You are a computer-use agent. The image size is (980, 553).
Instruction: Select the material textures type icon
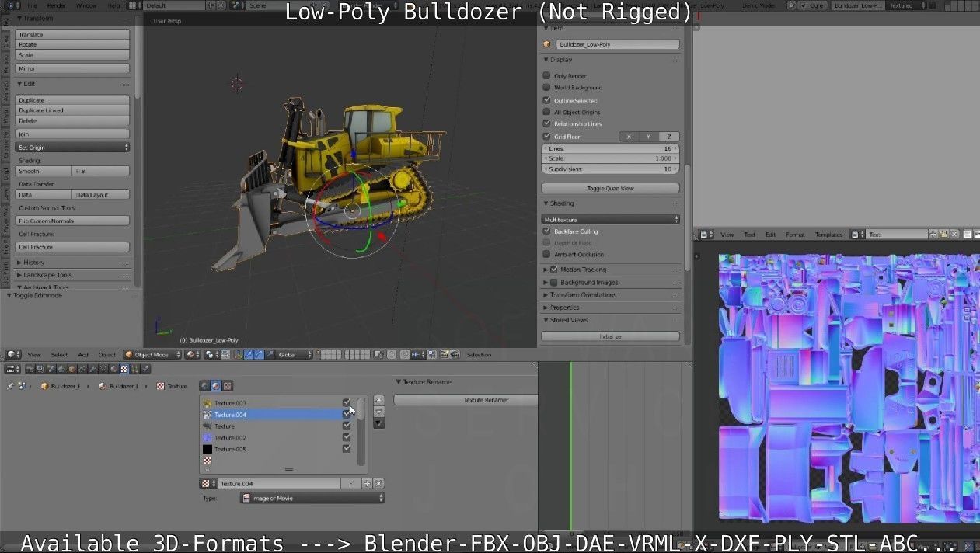click(x=216, y=386)
